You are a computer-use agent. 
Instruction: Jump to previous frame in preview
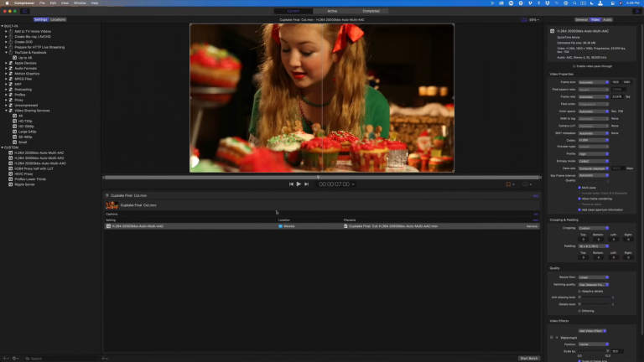click(291, 184)
